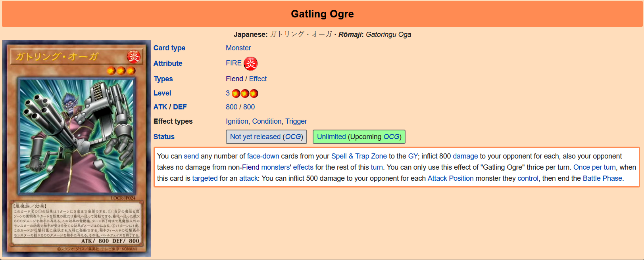Open the 'effects' link in card text
Viewport: 644px width, 260px height.
[303, 167]
